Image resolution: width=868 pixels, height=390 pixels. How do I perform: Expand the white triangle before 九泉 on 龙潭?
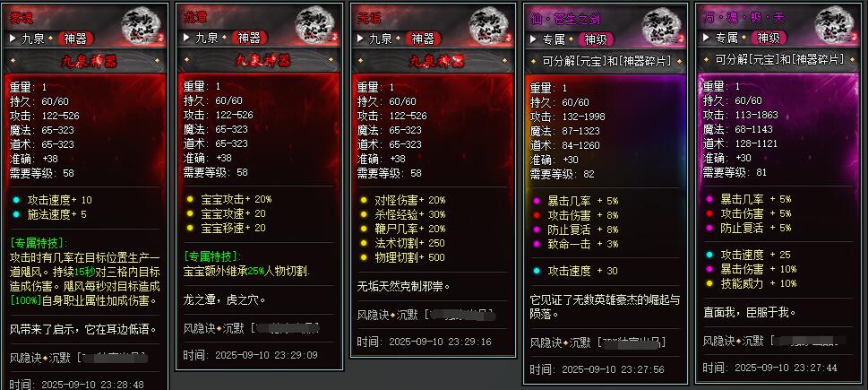(x=187, y=39)
